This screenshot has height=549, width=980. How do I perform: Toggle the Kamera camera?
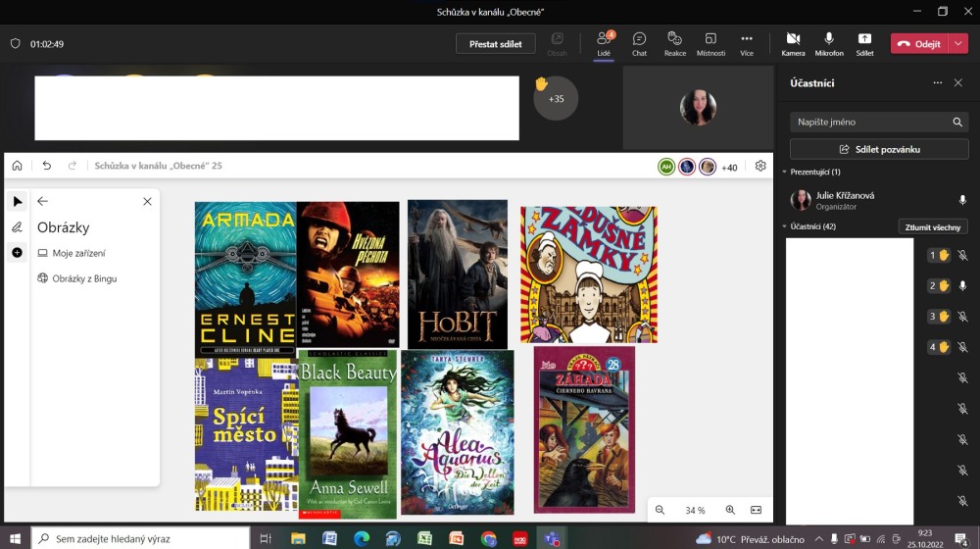pos(793,44)
